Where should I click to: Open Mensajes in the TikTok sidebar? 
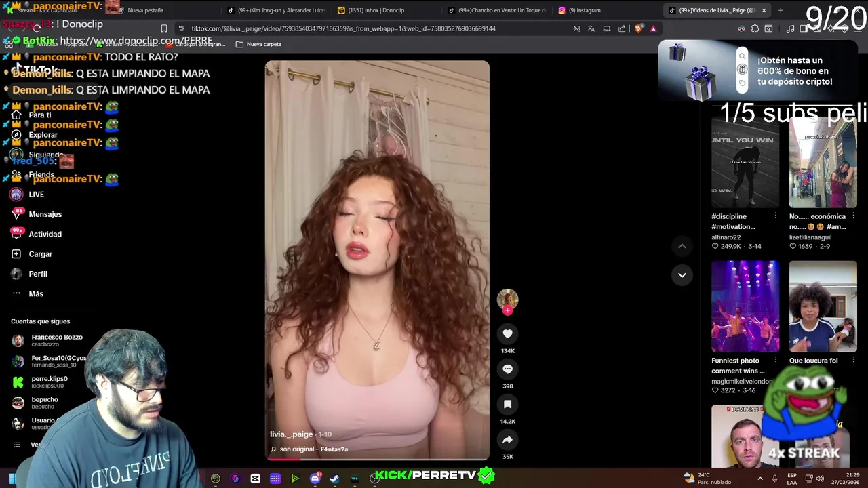(37, 214)
